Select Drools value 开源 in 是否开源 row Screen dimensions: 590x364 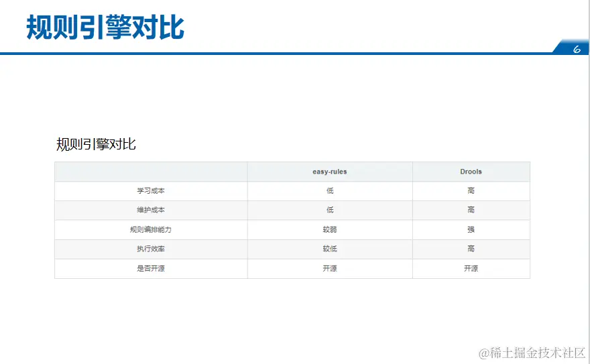click(471, 269)
